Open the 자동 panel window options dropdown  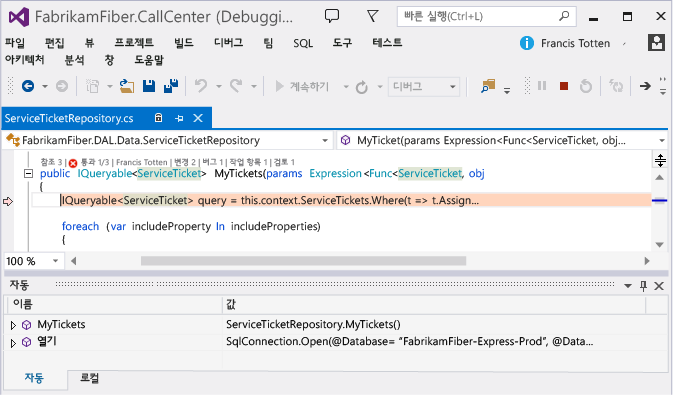(628, 286)
